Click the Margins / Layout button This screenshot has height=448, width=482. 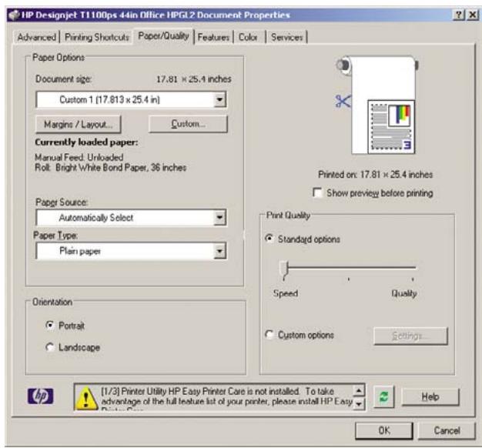coord(79,124)
